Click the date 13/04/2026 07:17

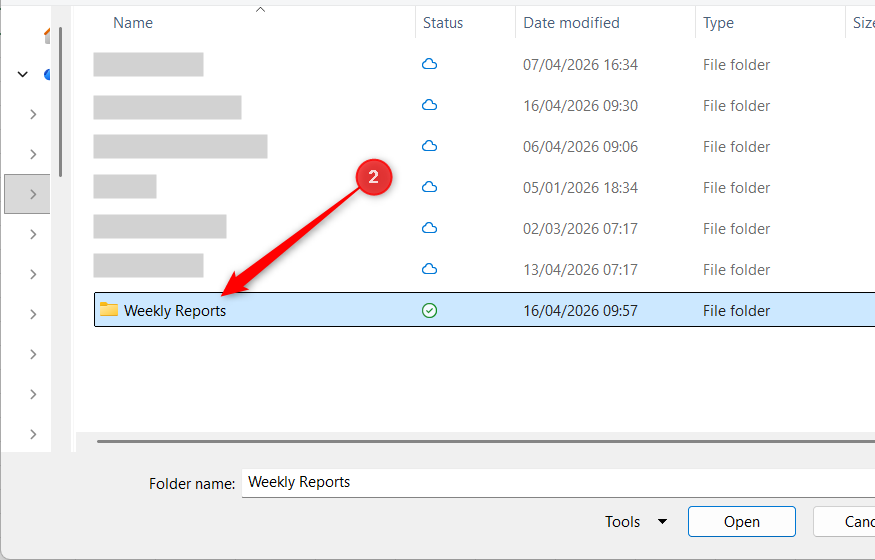point(580,269)
